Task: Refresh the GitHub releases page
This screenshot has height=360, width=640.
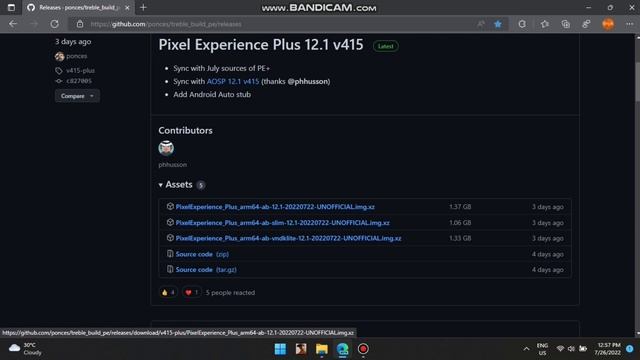Action: pos(54,24)
